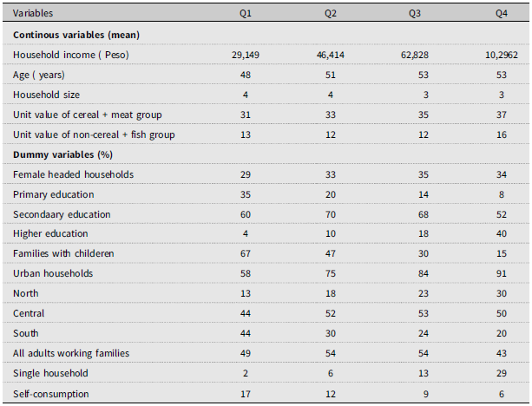This screenshot has height=406, width=532.
Task: Select the 'Household size' row label
Action: pos(47,95)
